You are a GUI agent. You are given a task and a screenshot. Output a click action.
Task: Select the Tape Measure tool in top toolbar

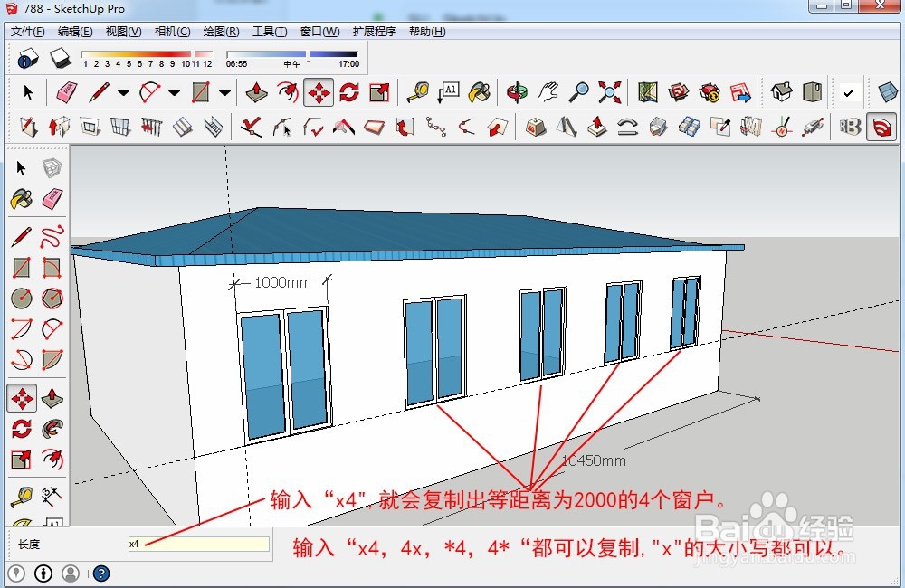[418, 92]
